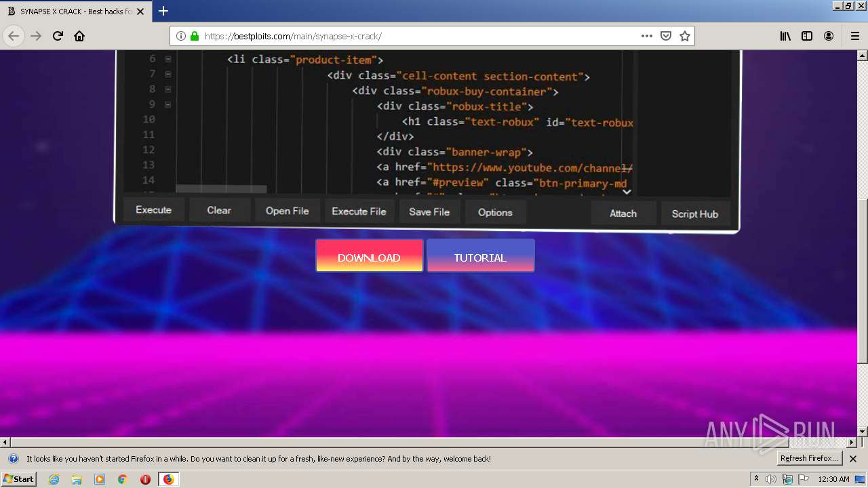Click the code editor scroll-down chevron

pos(627,192)
